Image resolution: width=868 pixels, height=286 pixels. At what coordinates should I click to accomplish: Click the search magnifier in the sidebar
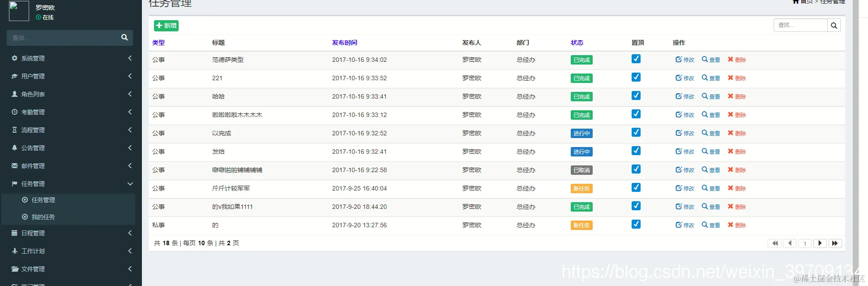pyautogui.click(x=124, y=37)
